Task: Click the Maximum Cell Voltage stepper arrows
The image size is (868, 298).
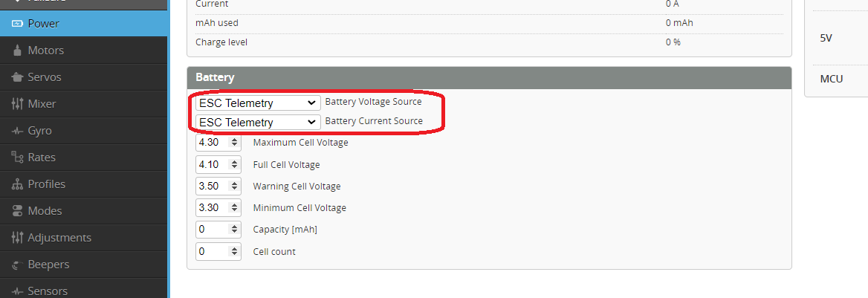Action: tap(235, 142)
